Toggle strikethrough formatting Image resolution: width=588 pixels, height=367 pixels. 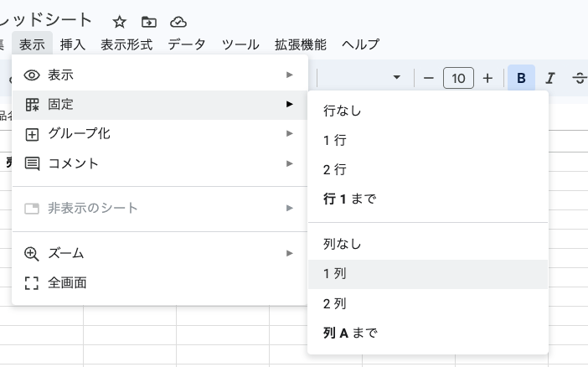tap(579, 78)
